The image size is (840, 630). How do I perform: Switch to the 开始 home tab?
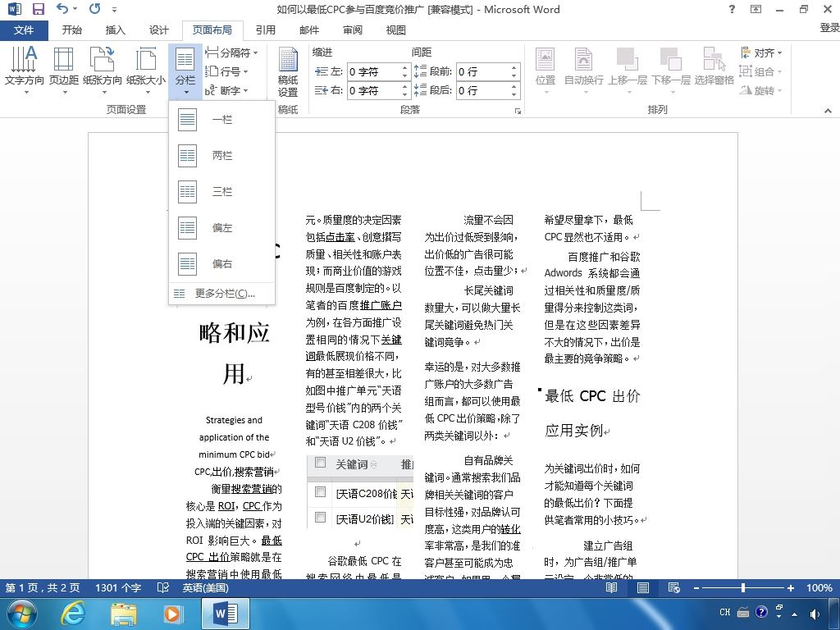(72, 30)
